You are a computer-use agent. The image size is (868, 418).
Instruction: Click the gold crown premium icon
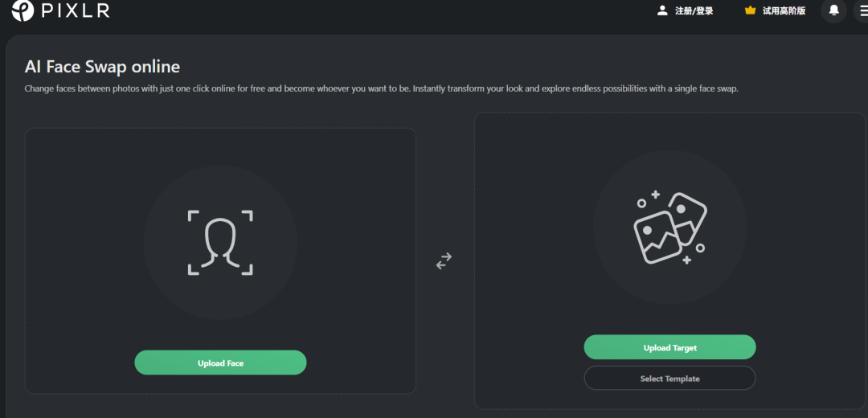pos(750,10)
